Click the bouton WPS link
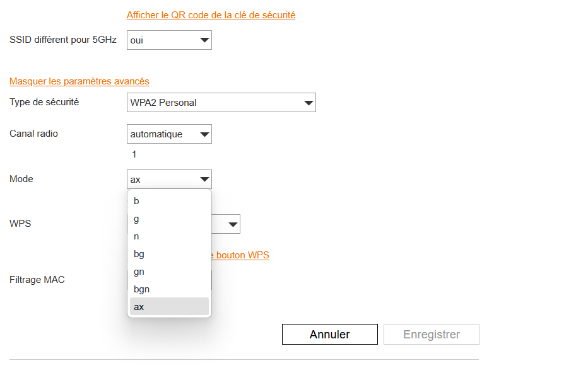588x385 pixels. tap(246, 255)
